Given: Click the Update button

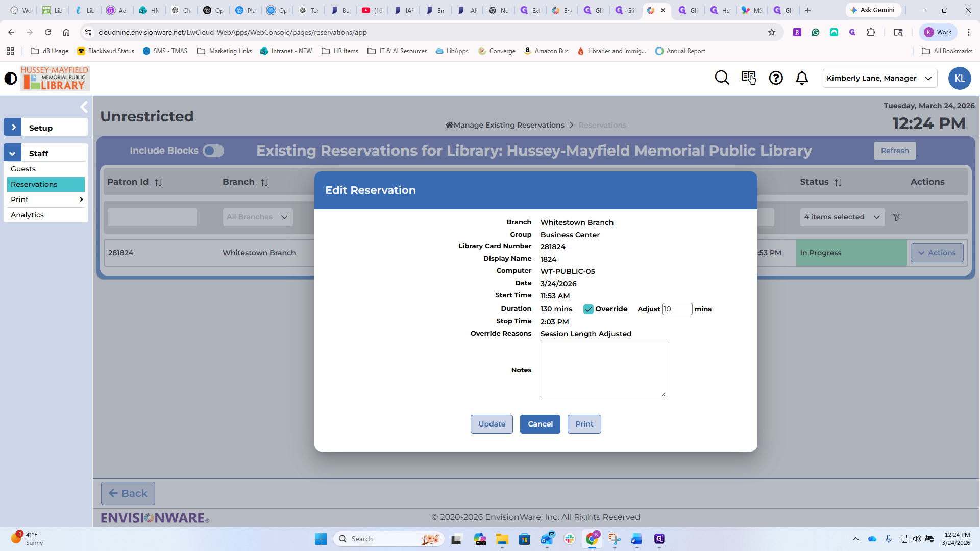Looking at the screenshot, I should 492,424.
